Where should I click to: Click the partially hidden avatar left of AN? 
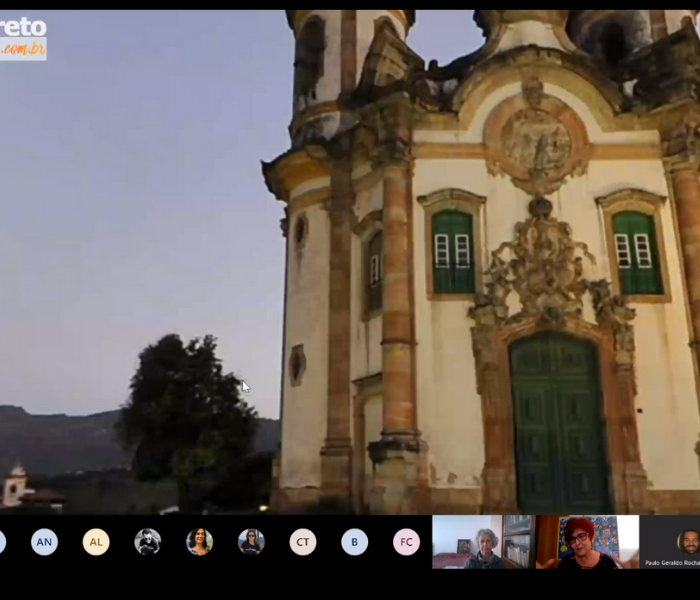tap(2, 542)
